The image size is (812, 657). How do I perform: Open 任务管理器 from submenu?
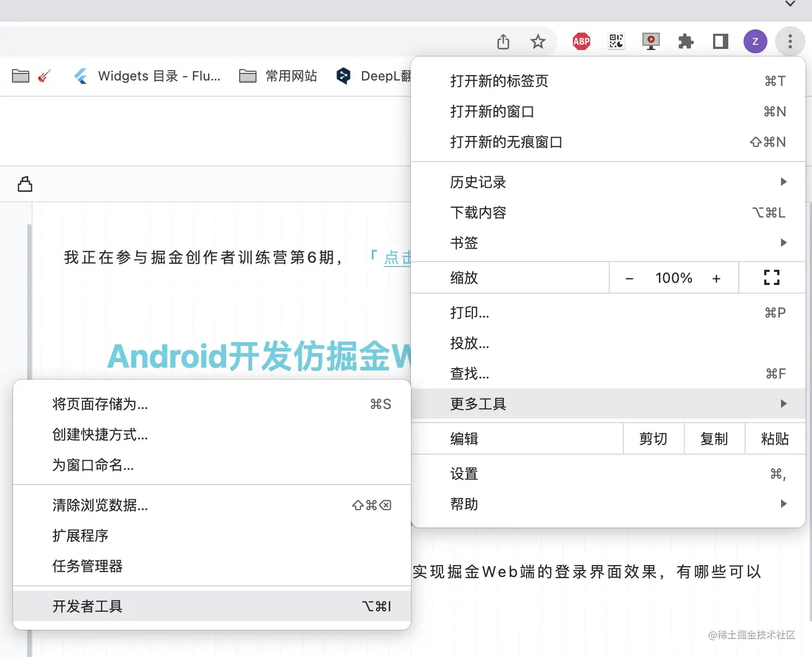(212, 566)
